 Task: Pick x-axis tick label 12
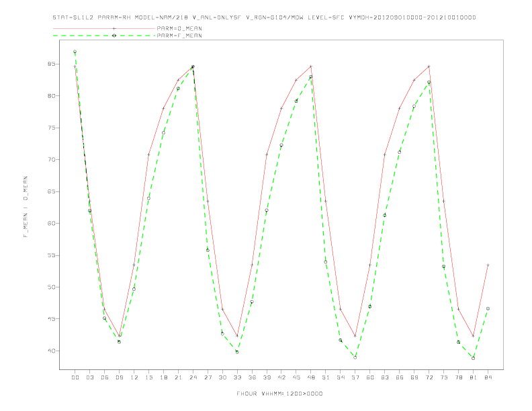pos(134,377)
